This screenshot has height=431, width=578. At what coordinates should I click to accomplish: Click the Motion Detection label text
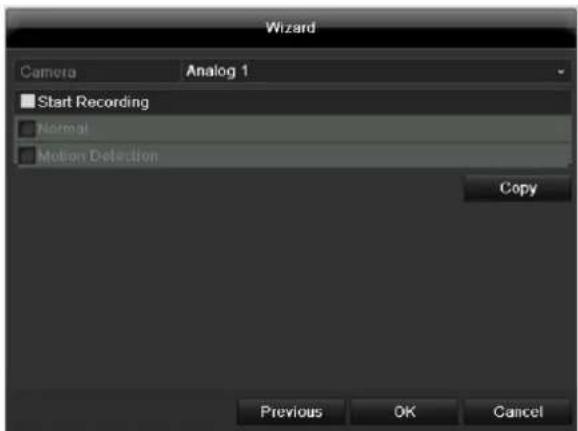[x=98, y=156]
